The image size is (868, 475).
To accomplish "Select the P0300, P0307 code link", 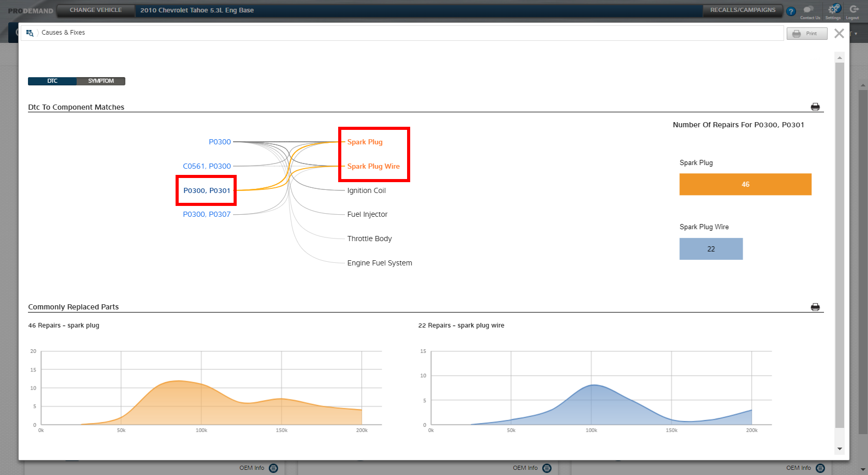I will click(x=207, y=214).
